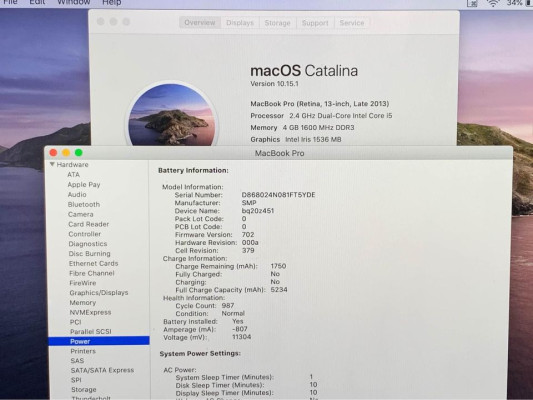Select Camera in the Hardware list
This screenshot has height=400, width=533.
click(81, 214)
